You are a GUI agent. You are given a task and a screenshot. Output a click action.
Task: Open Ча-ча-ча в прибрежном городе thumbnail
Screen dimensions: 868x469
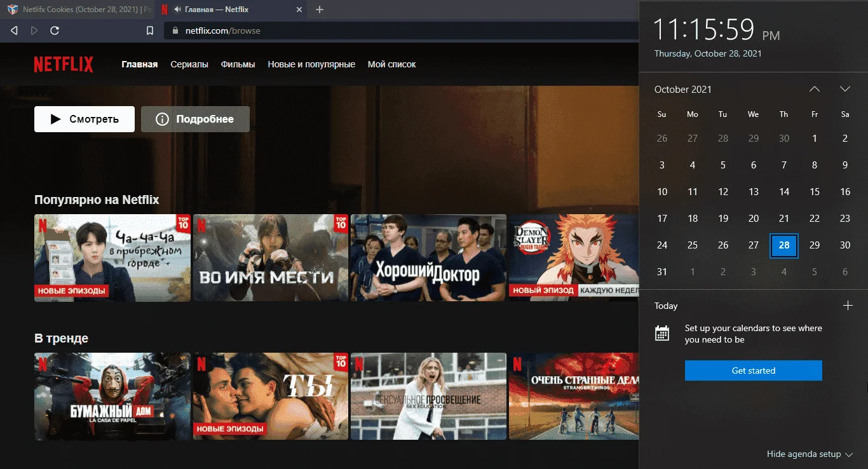point(112,258)
